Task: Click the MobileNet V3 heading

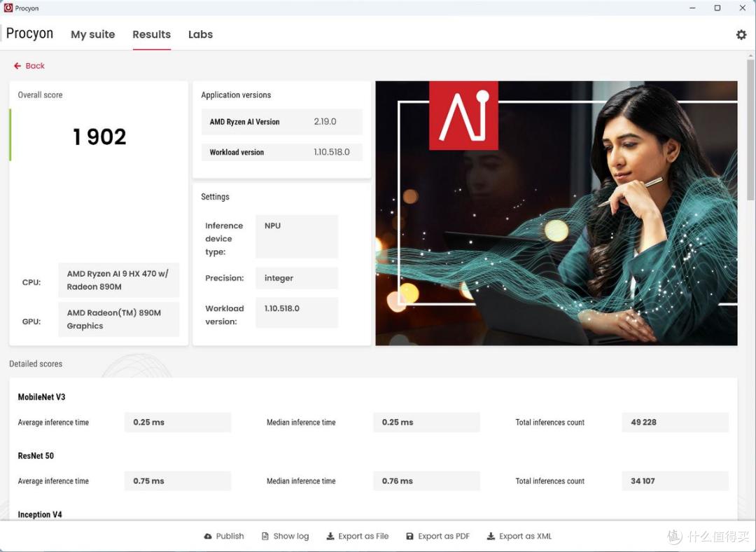Action: (x=41, y=396)
